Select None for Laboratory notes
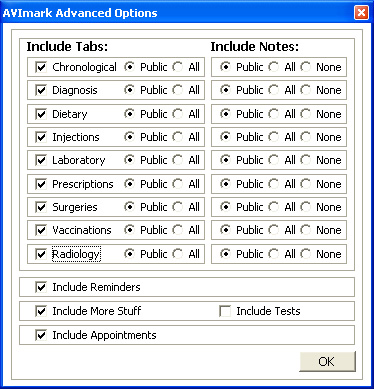This screenshot has height=389, width=374. (305, 160)
